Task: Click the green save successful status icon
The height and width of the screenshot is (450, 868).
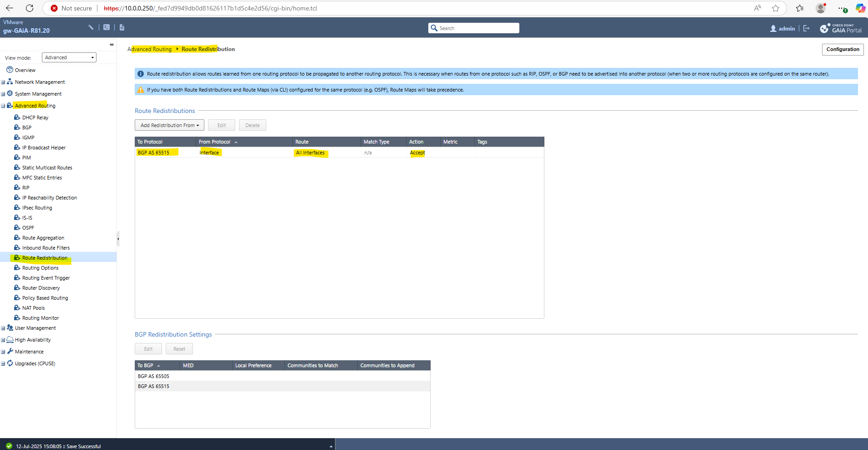Action: coord(9,446)
